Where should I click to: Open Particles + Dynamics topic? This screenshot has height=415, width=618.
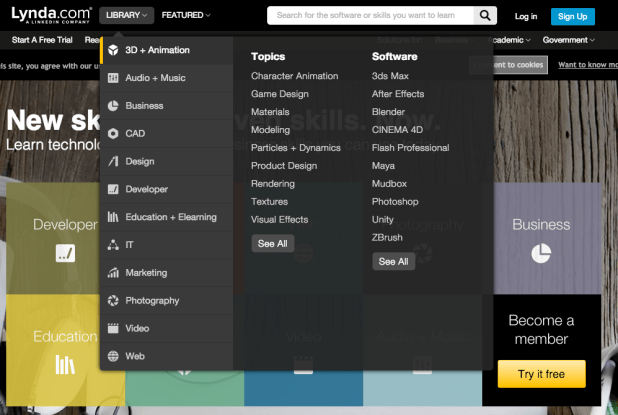296,148
